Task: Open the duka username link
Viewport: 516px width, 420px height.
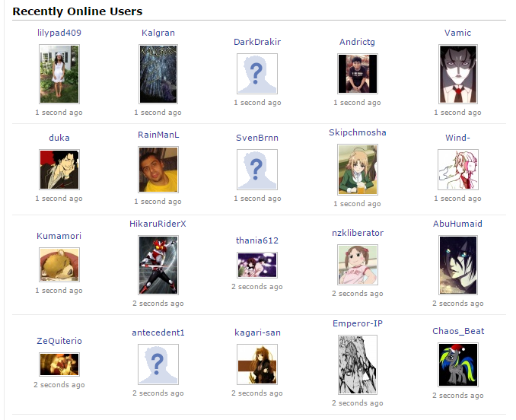Action: 59,138
